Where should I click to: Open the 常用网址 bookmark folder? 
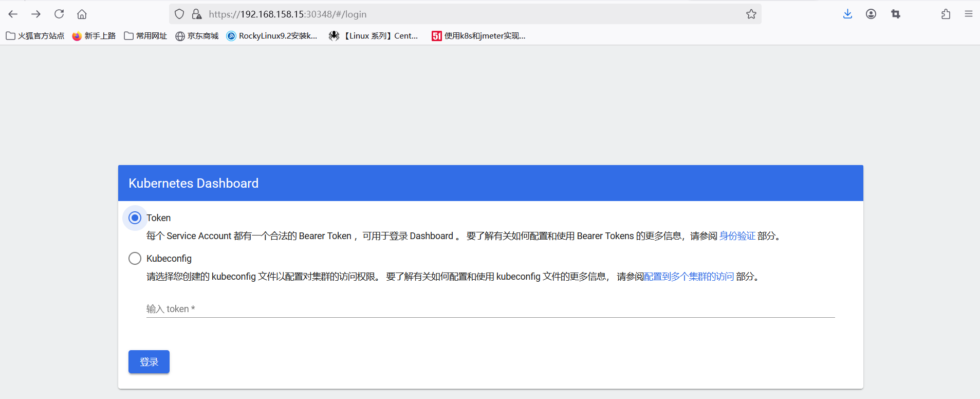pyautogui.click(x=146, y=35)
